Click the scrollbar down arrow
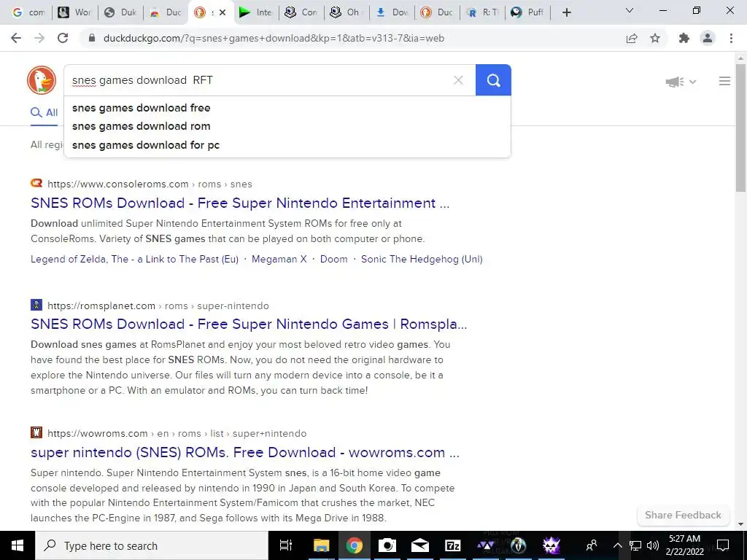 (740, 524)
